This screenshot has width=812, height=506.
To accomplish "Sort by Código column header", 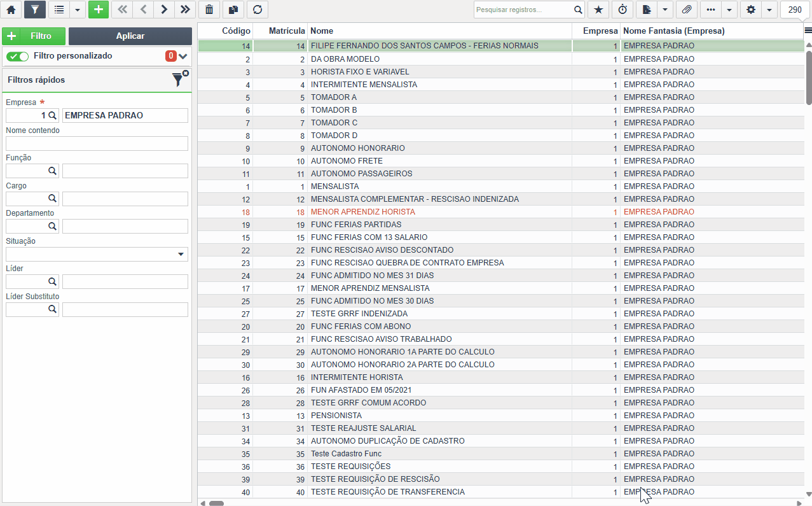I will click(x=225, y=31).
